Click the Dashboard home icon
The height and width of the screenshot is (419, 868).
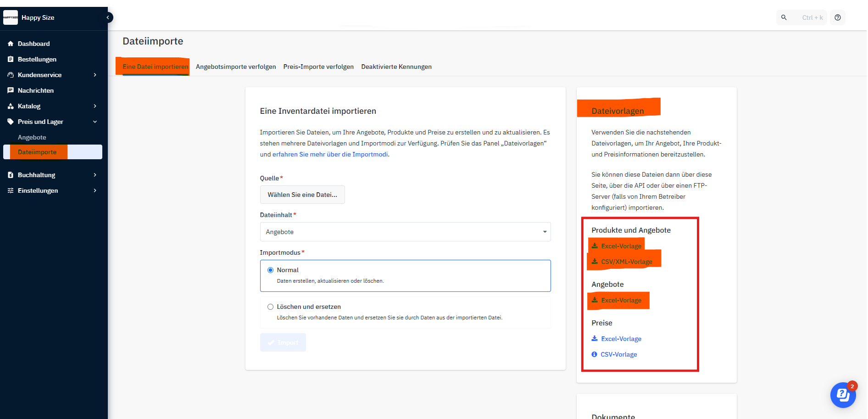point(11,44)
